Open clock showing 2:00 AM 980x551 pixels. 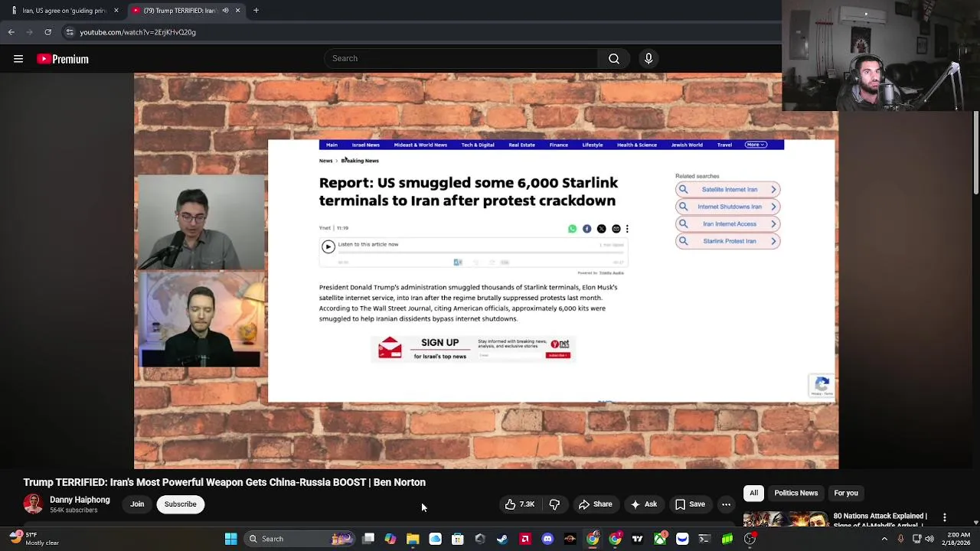tap(957, 539)
